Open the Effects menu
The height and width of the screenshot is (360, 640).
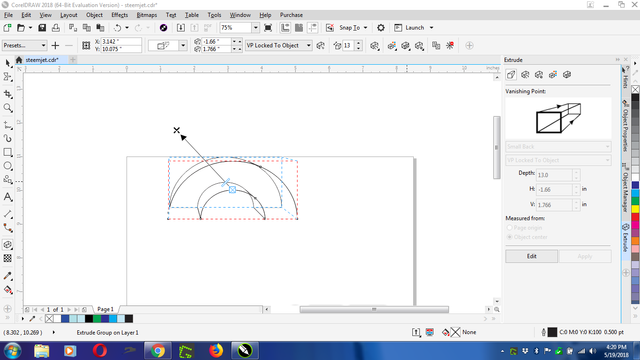(x=120, y=15)
